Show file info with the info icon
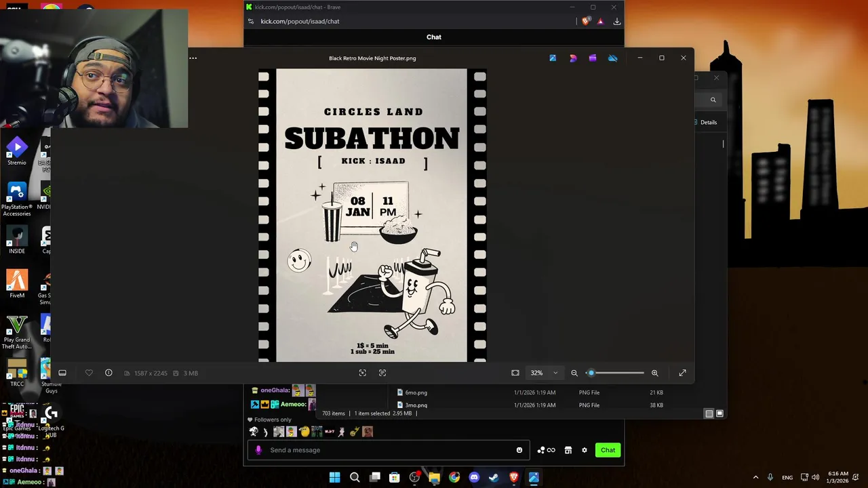The width and height of the screenshot is (868, 488). point(108,373)
